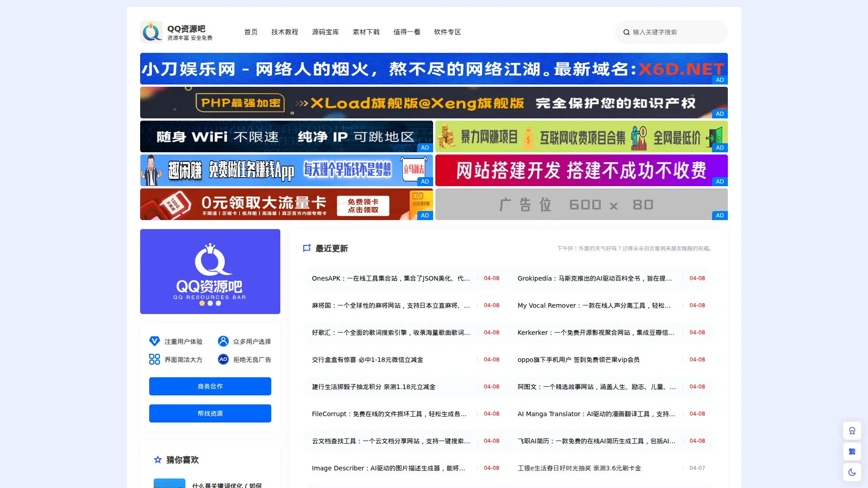Toggle dark mode with moon icon
Screen dimensions: 868x488
click(852, 472)
